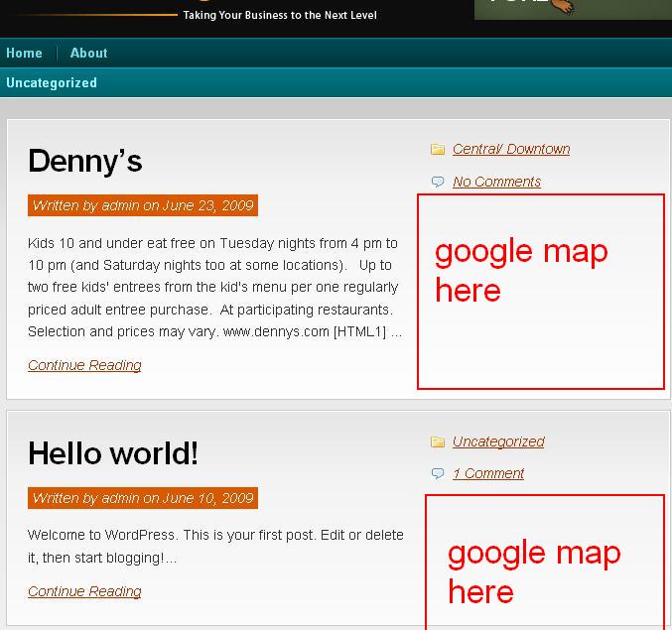Screen dimensions: 672x630
Task: Open the No Comments link for Denny's
Action: [x=496, y=182]
